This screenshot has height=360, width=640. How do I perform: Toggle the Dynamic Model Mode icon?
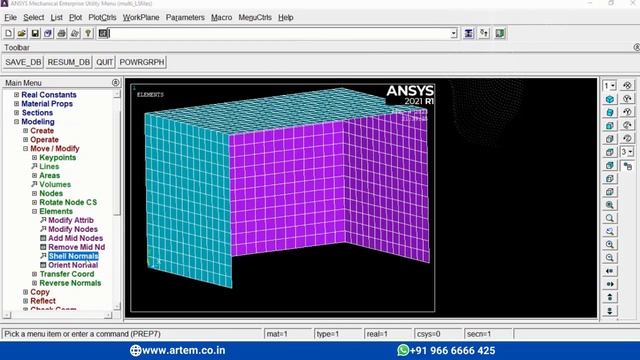(x=627, y=166)
